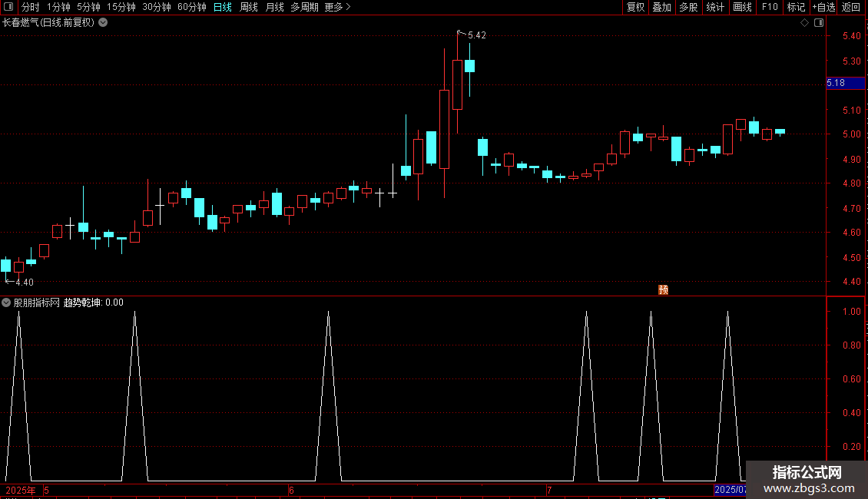Open 多周期 multi-period view
The width and height of the screenshot is (868, 499).
[x=304, y=7]
